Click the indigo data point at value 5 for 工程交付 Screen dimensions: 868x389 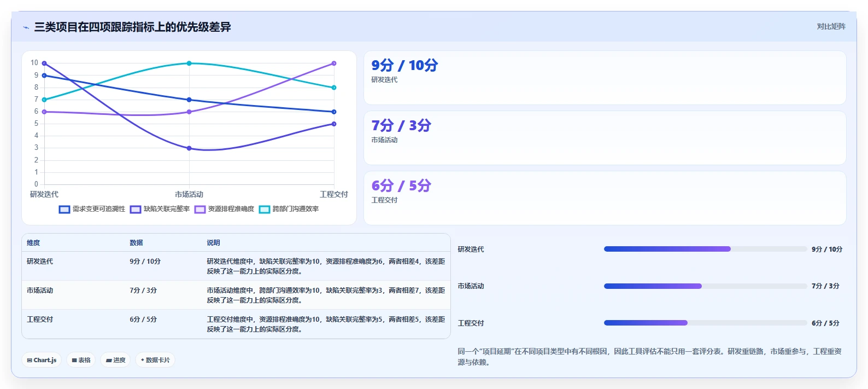point(334,124)
